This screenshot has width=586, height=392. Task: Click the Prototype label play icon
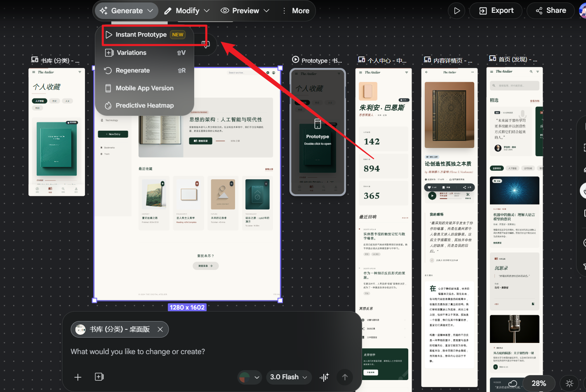point(295,59)
